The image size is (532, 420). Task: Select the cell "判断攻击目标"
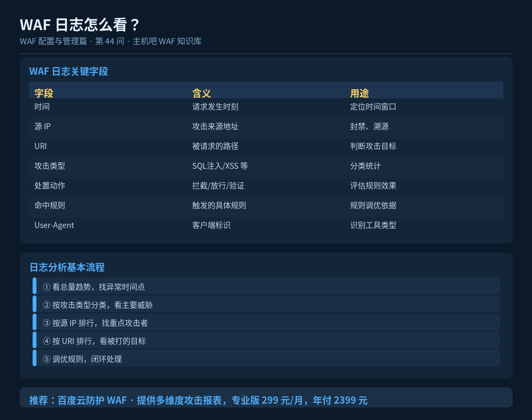pos(373,146)
